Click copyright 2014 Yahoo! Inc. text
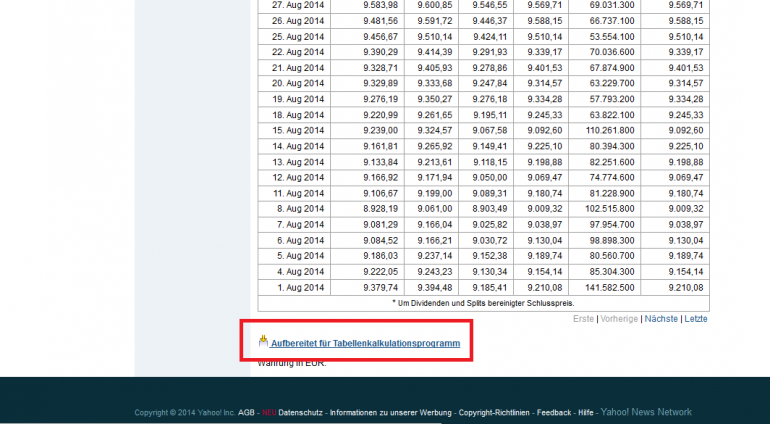This screenshot has width=770, height=424. tap(185, 413)
